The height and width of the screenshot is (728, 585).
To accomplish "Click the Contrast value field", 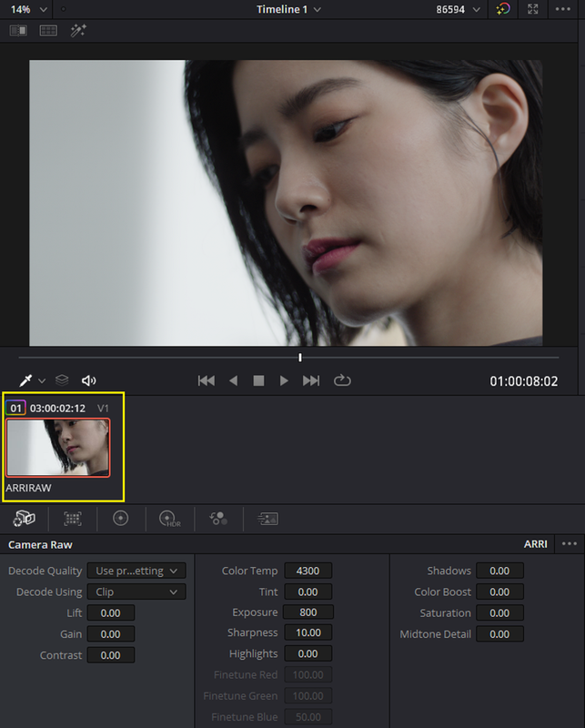I will tap(111, 655).
